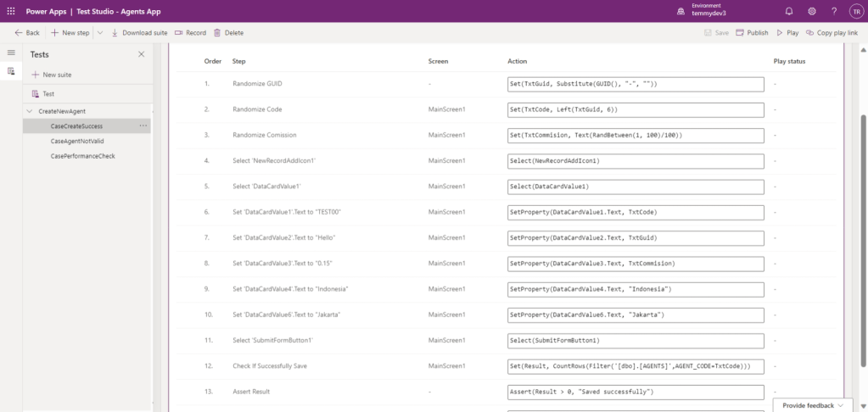Select CasePerformanceCheck test case

(x=83, y=156)
